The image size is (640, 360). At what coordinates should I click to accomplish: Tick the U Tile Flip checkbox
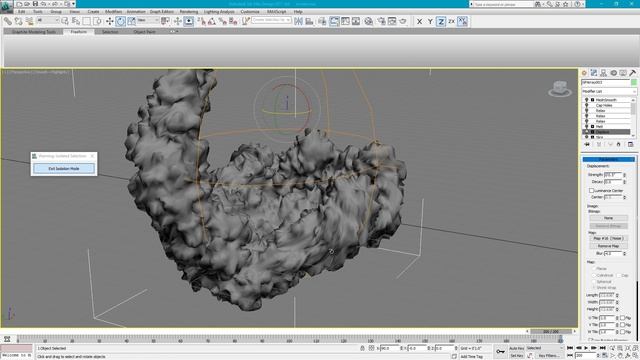[x=622, y=318]
